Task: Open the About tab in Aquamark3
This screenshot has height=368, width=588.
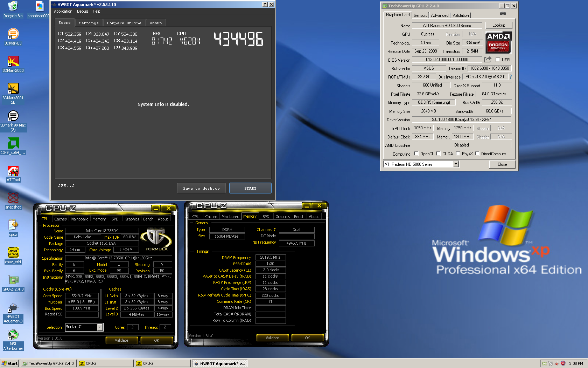Action: [x=156, y=23]
